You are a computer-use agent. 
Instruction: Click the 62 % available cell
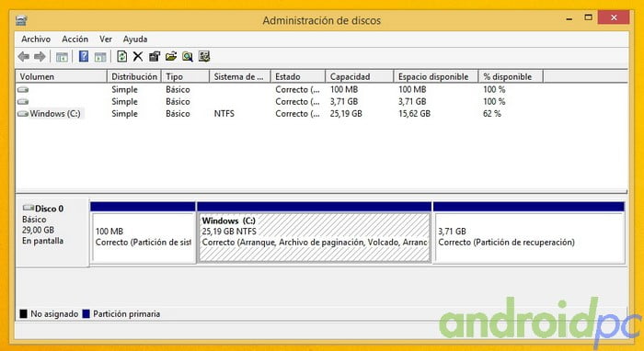(492, 114)
